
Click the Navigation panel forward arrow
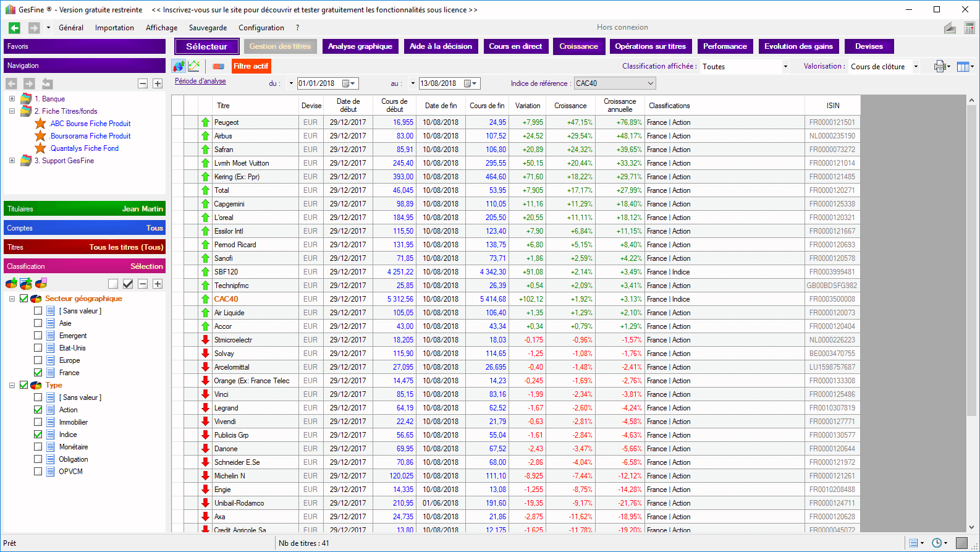29,83
